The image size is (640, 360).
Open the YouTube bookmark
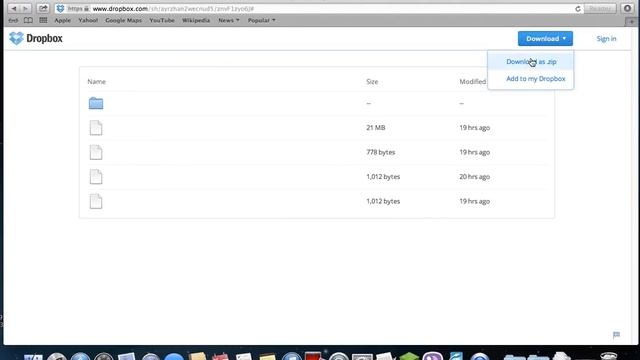(162, 20)
